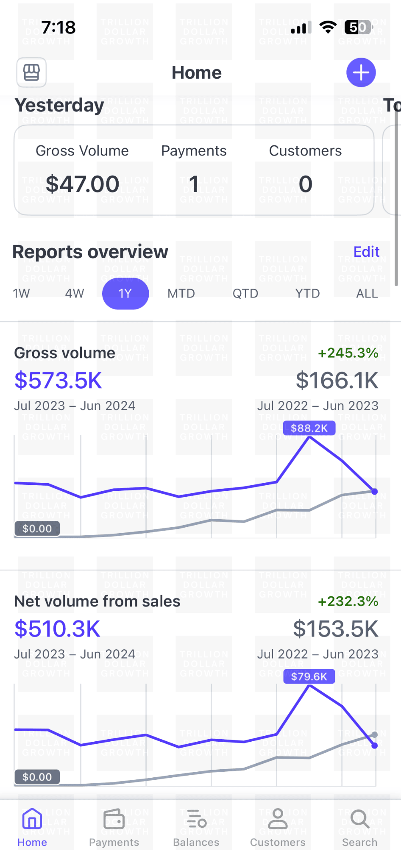Image resolution: width=401 pixels, height=868 pixels.
Task: Show ALL time range data
Action: pyautogui.click(x=367, y=293)
